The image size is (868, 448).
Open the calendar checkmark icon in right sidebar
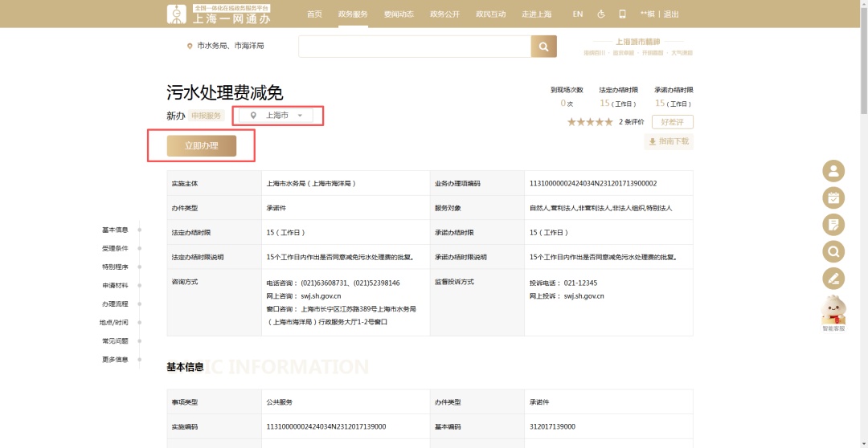pos(833,198)
